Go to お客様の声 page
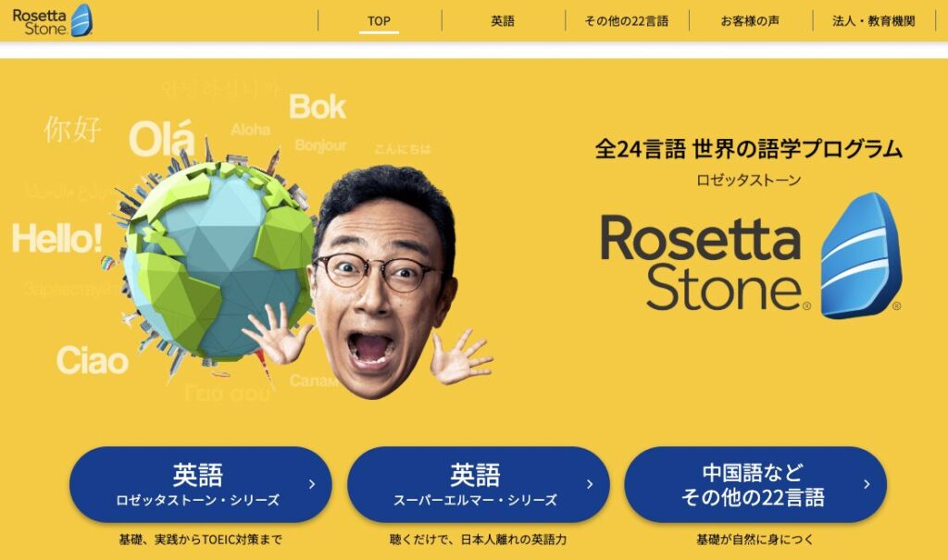948x560 pixels. pos(750,21)
